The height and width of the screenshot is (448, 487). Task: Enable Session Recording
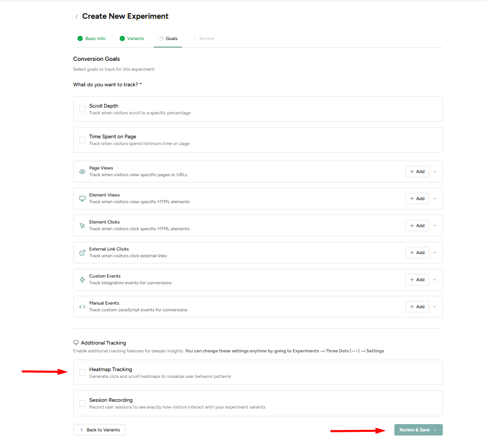(82, 403)
